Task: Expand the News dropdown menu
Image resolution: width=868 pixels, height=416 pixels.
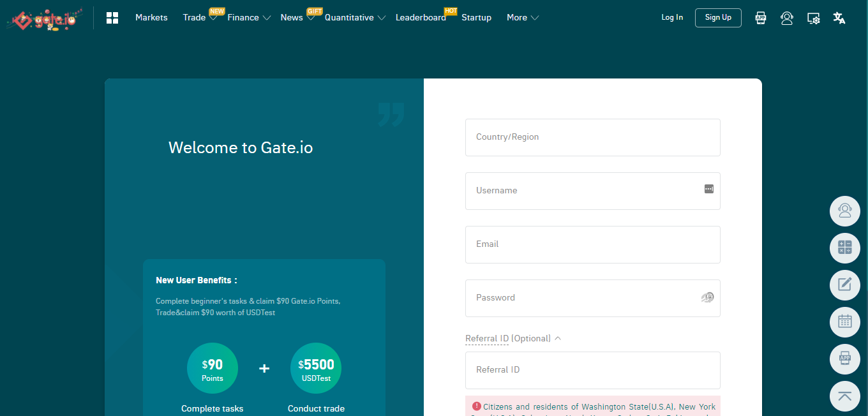Action: (297, 18)
